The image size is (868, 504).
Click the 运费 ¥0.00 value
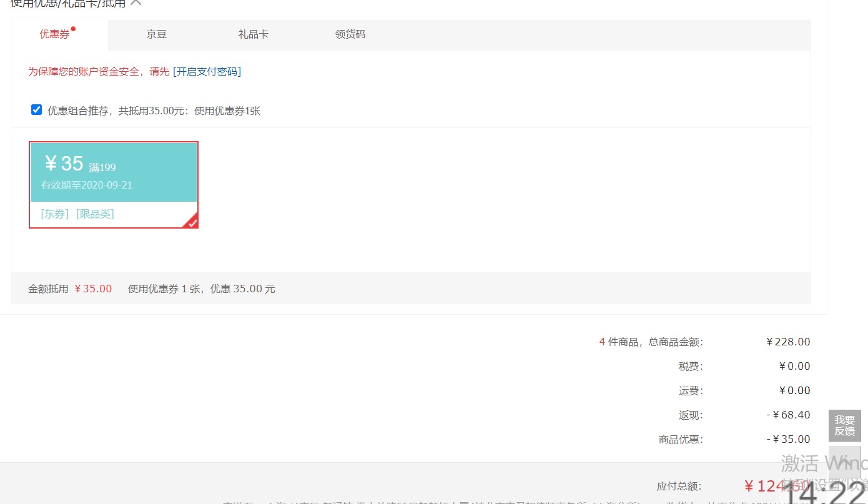coord(794,390)
